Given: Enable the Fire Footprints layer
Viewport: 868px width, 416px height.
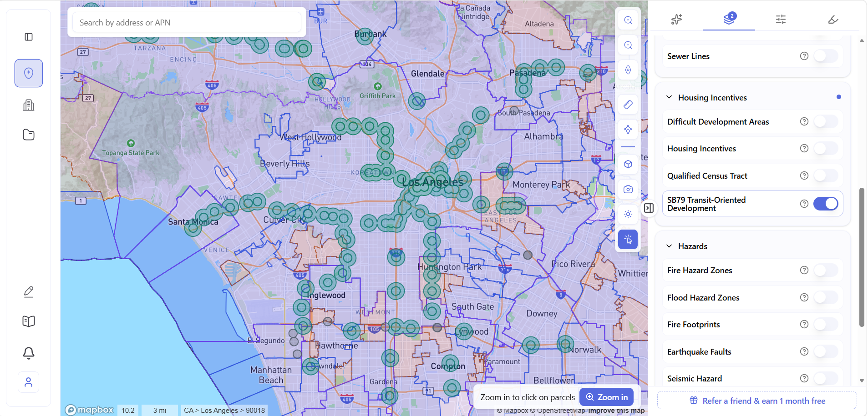Looking at the screenshot, I should pos(826,324).
